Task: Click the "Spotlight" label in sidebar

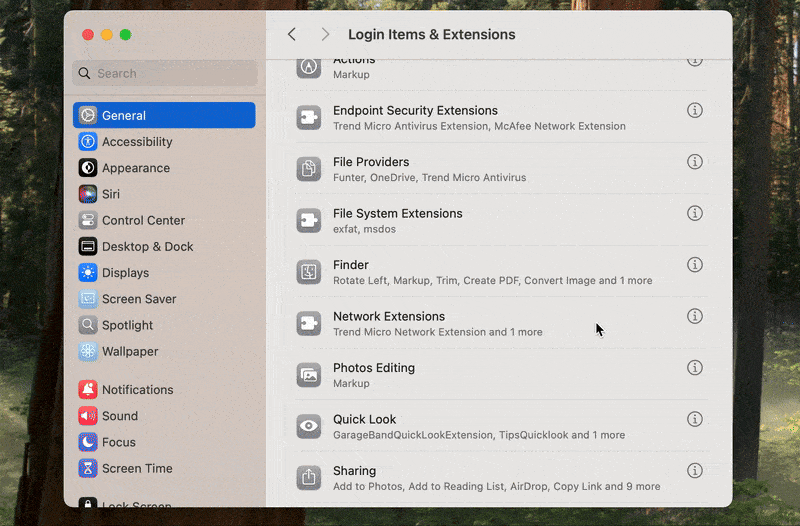Action: [x=128, y=325]
